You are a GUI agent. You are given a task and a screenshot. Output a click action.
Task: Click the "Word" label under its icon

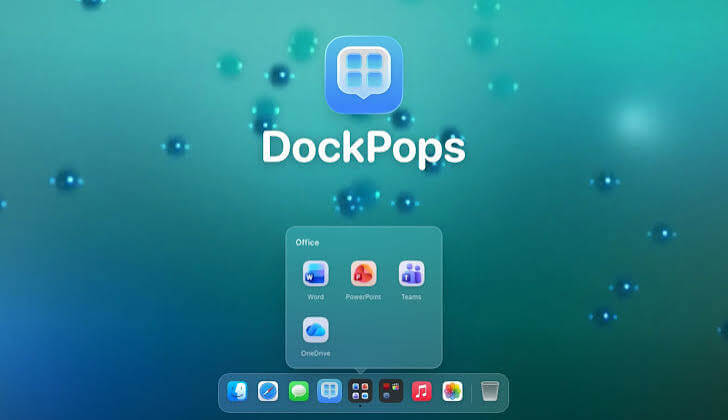[316, 297]
